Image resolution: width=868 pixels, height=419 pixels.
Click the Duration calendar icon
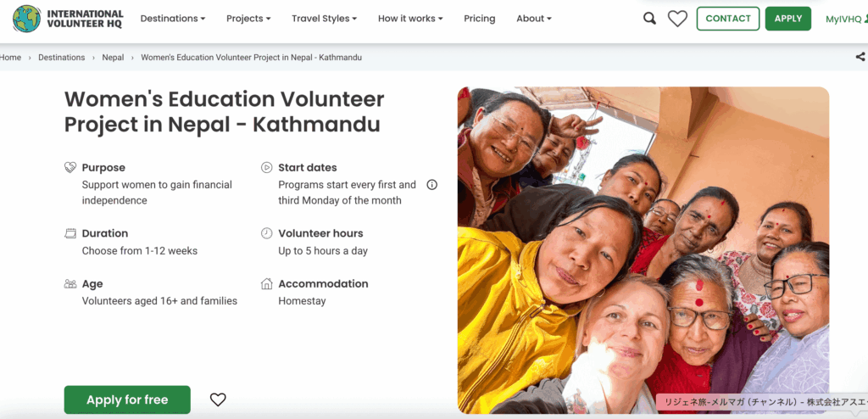click(x=70, y=233)
